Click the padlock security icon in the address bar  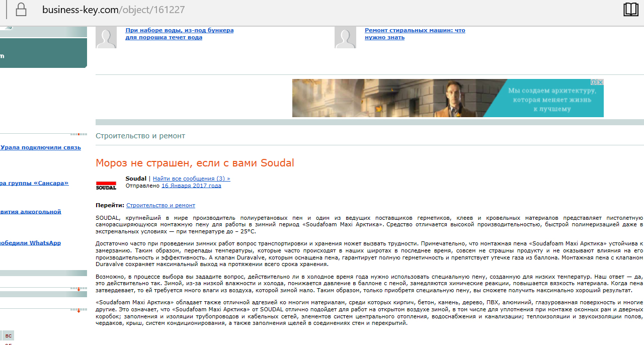(x=21, y=9)
